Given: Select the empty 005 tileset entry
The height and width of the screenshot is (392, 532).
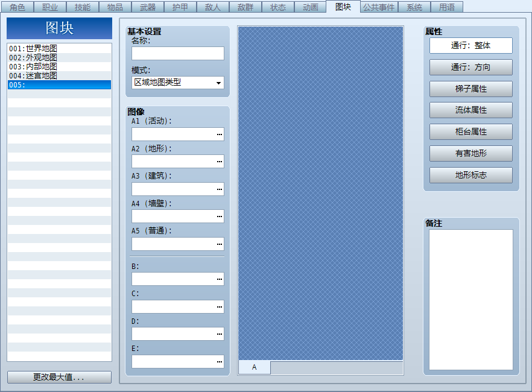Looking at the screenshot, I should (x=59, y=85).
